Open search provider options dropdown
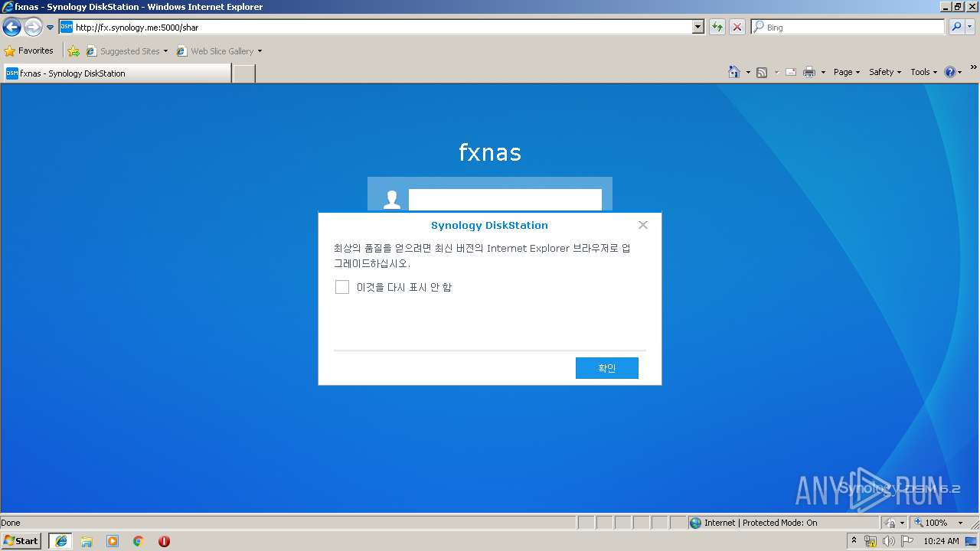980x551 pixels. coord(970,27)
